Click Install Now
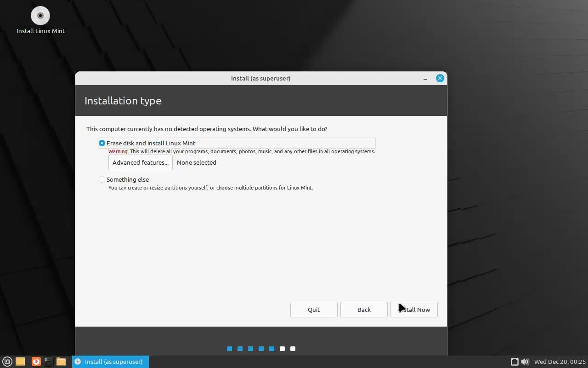Image resolution: width=588 pixels, height=368 pixels. click(x=414, y=310)
